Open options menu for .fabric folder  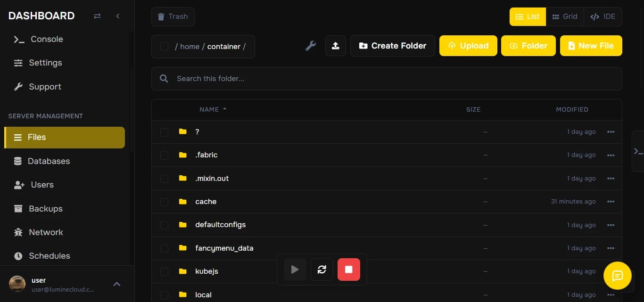tap(611, 155)
